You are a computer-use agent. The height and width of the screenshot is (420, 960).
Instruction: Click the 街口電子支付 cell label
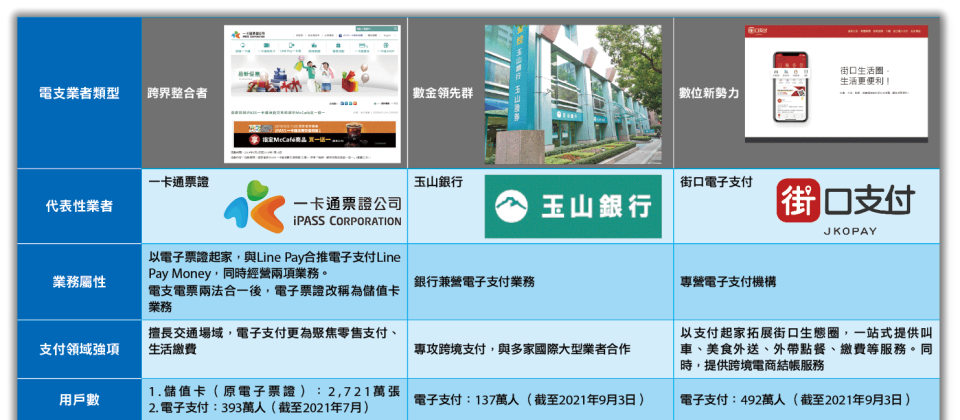[716, 182]
